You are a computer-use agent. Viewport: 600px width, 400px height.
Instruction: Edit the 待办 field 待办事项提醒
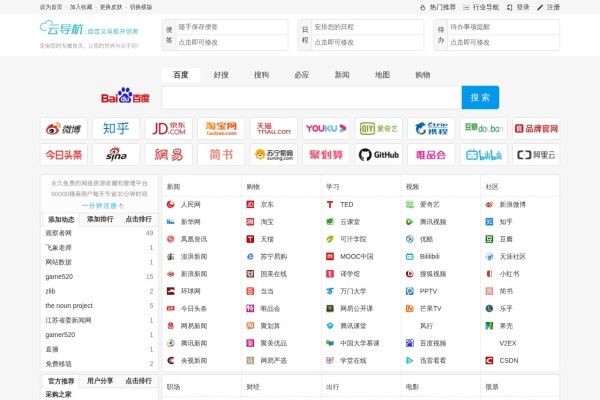(x=504, y=27)
